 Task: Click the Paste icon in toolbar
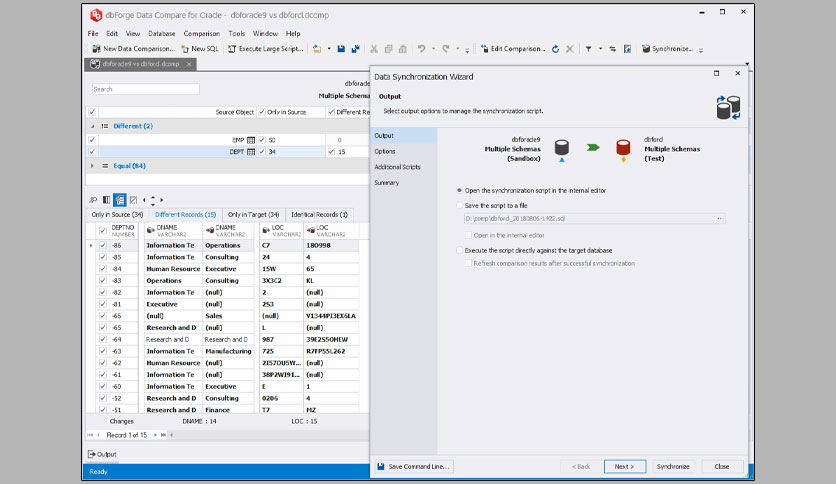[x=403, y=49]
